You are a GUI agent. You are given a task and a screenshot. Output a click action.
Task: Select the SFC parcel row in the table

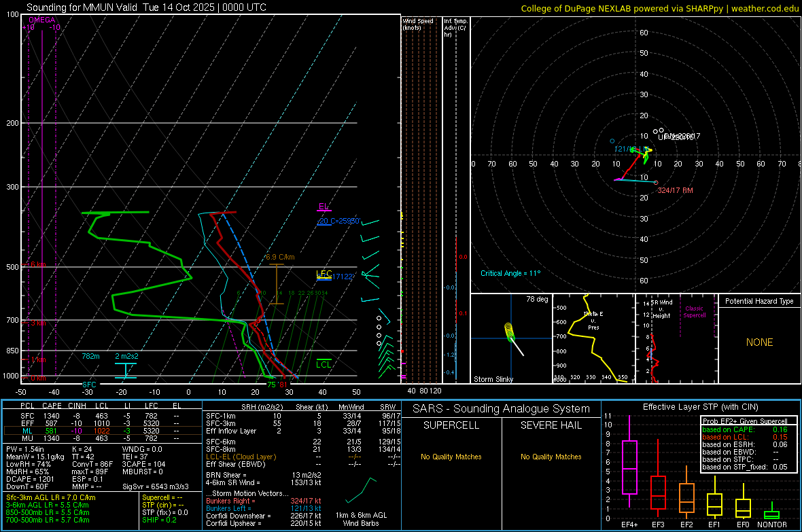[x=101, y=416]
